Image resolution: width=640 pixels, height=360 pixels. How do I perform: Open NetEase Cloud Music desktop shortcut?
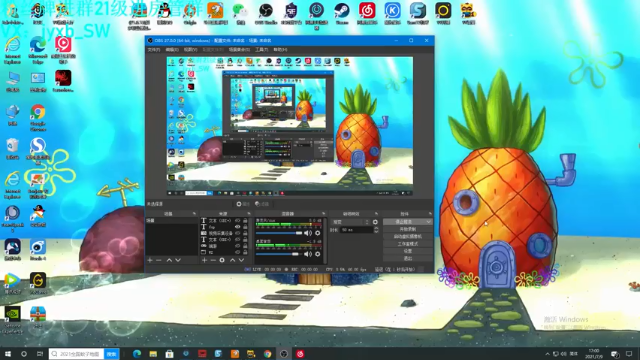367,13
